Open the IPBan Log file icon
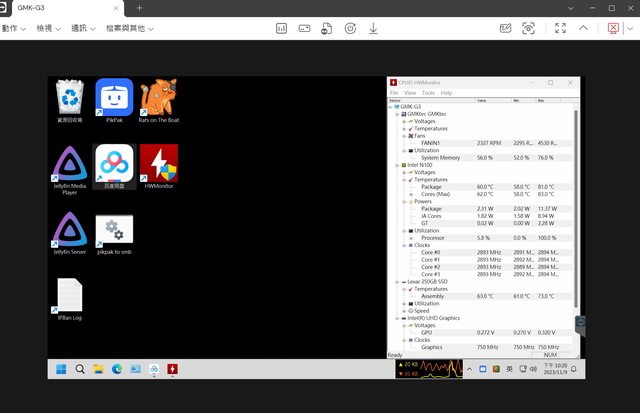This screenshot has height=413, width=640. point(69,297)
